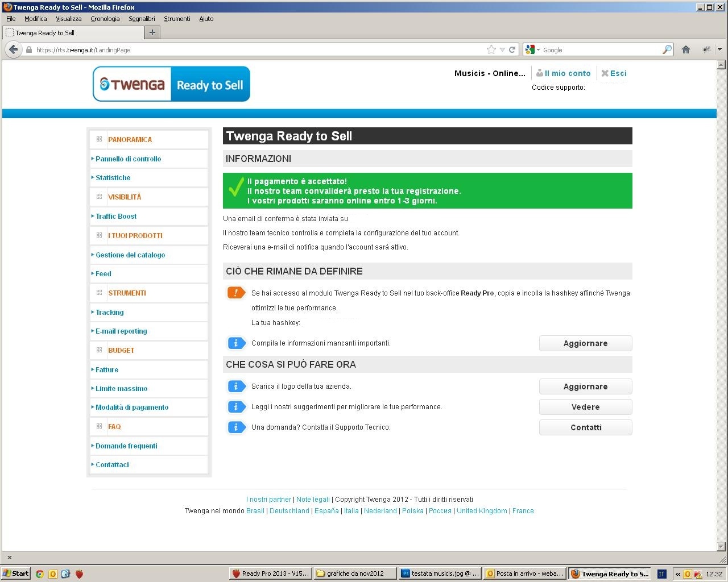Open the Cronologia menu
The height and width of the screenshot is (582, 728).
pos(105,19)
